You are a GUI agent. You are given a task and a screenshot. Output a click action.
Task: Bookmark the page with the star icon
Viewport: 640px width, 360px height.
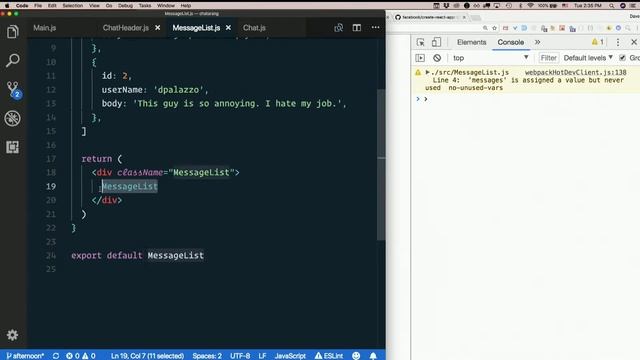494,28
